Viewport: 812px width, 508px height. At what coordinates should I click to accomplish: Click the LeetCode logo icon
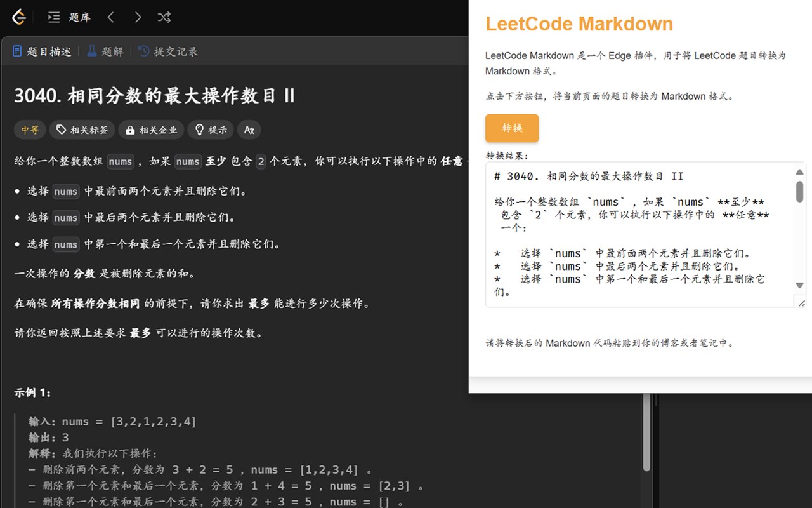point(19,17)
